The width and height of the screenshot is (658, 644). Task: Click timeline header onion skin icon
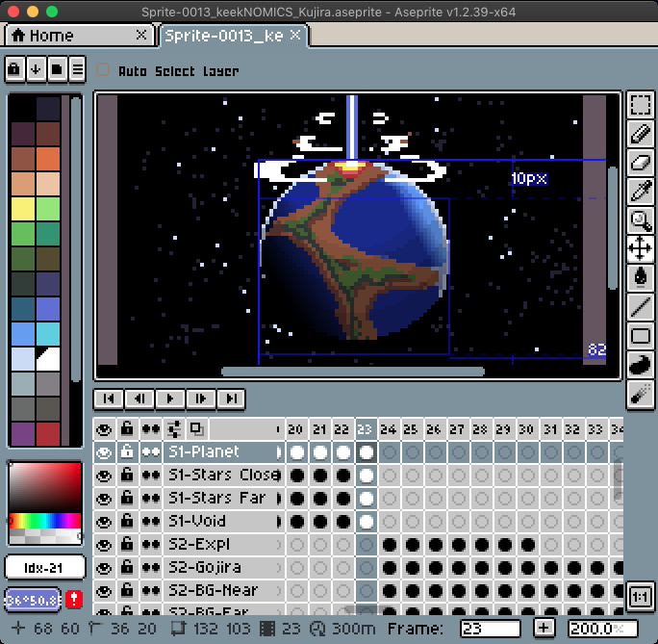pos(196,429)
